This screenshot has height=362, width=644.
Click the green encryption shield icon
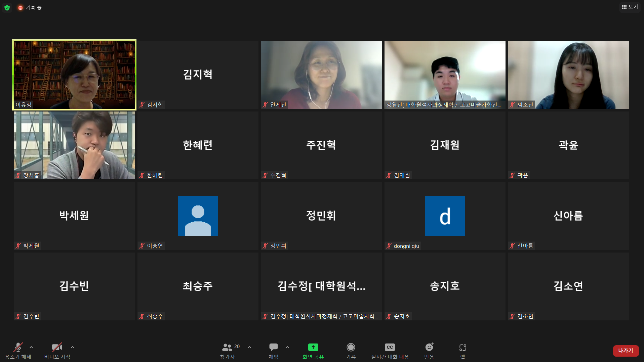[x=7, y=7]
